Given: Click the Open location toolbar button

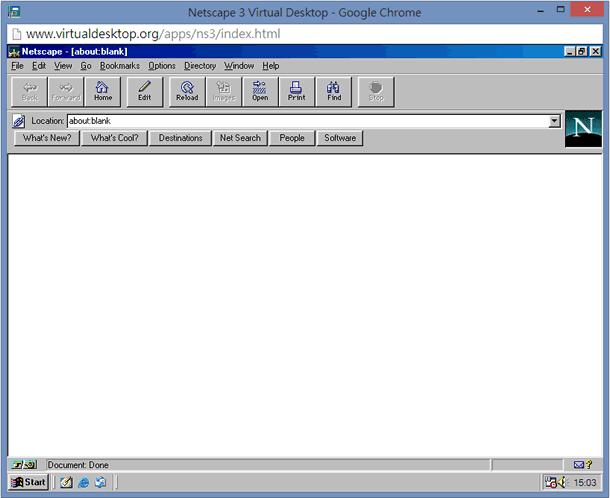Looking at the screenshot, I should (x=260, y=92).
